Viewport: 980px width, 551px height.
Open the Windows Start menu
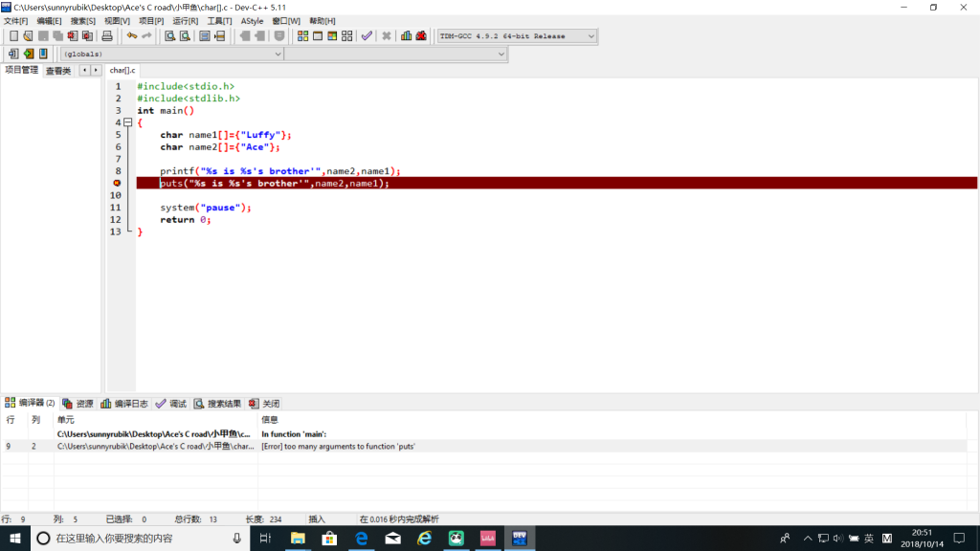point(15,538)
